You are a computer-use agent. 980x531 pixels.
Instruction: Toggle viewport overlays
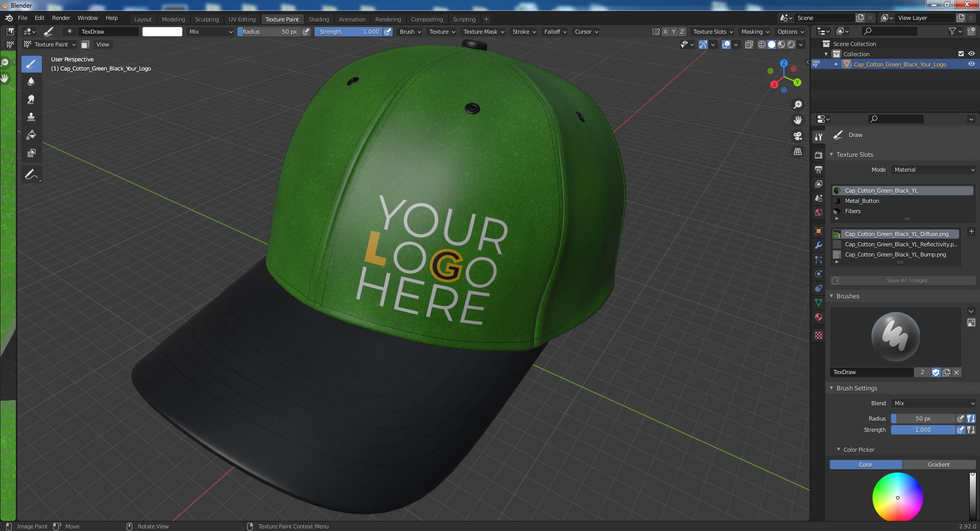(x=726, y=44)
